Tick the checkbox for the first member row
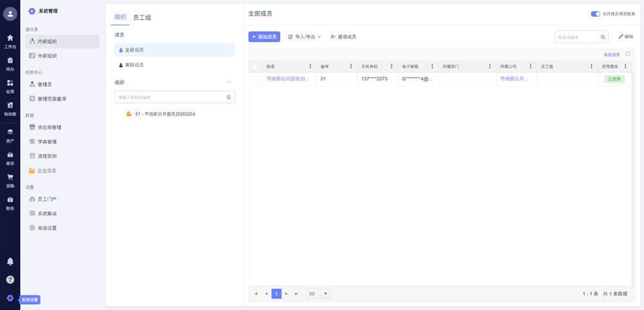This screenshot has width=644, height=310. [256, 79]
